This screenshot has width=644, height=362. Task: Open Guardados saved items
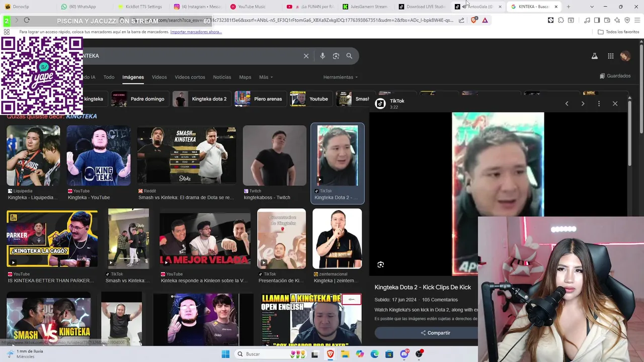pos(615,76)
